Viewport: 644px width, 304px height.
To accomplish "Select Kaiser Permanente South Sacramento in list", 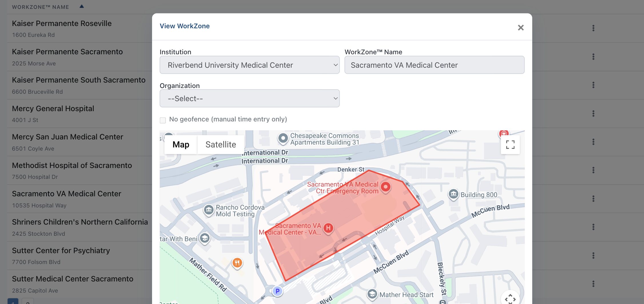I will 79,80.
